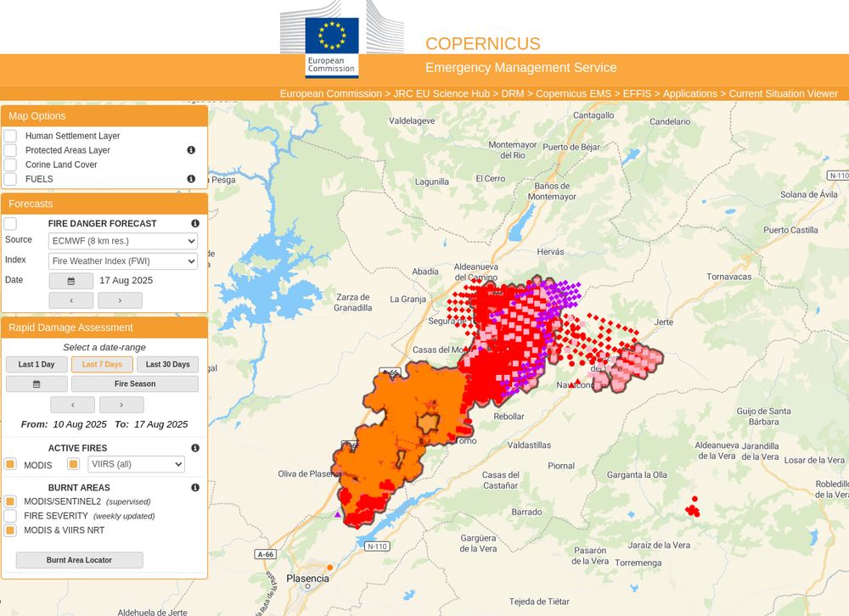Toggle Fire Danger Forecast checkbox

tap(10, 223)
